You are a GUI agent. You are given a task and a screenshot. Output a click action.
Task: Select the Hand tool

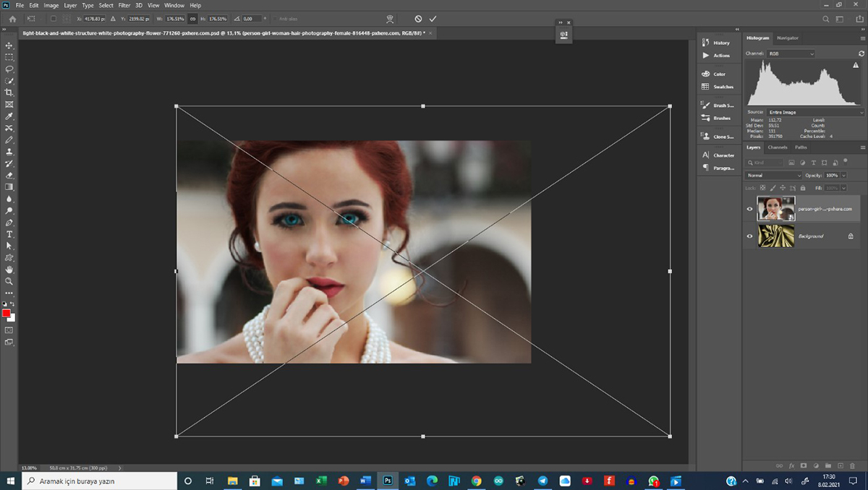pyautogui.click(x=9, y=269)
